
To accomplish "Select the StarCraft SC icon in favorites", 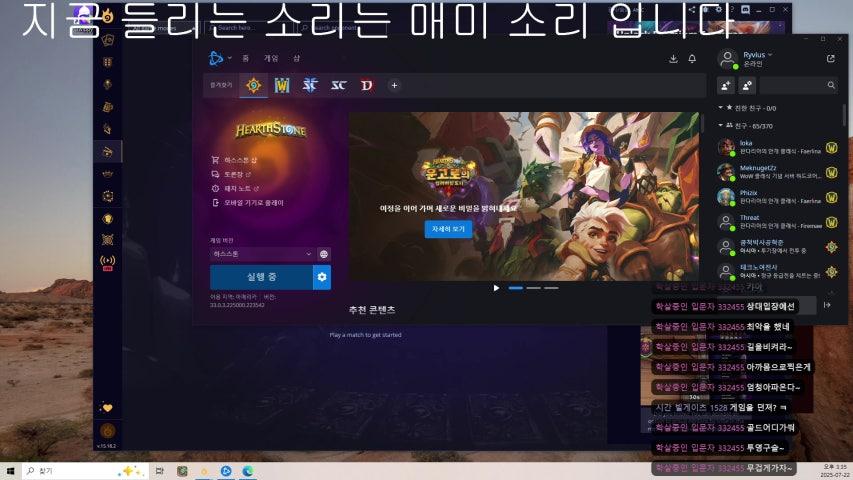I will coord(338,85).
